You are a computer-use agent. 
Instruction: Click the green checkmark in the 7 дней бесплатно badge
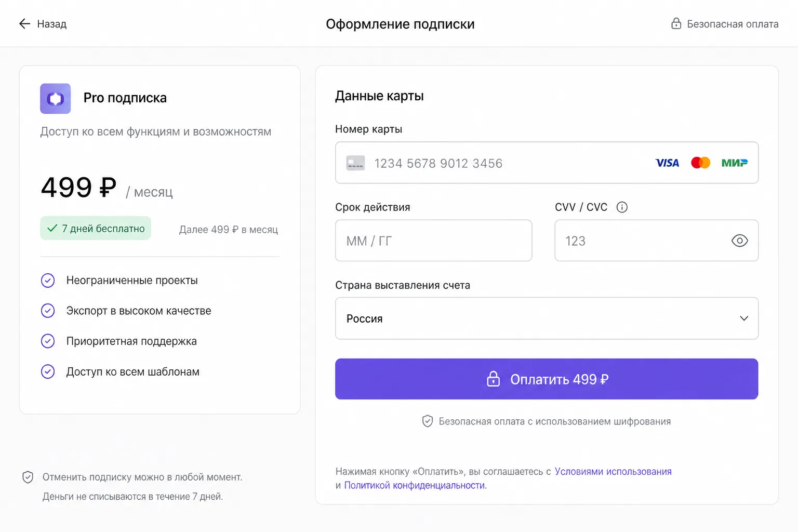pos(52,228)
